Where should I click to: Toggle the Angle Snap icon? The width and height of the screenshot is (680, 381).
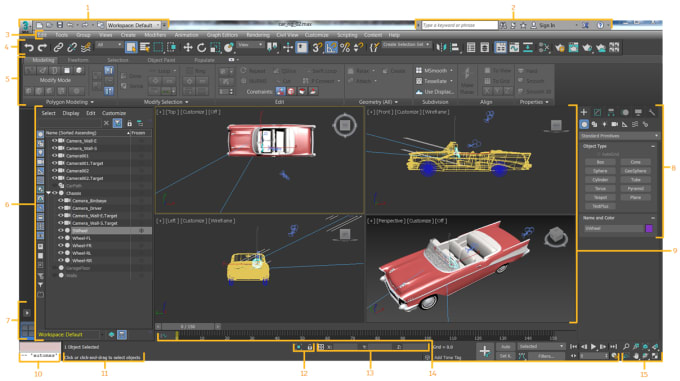click(331, 48)
